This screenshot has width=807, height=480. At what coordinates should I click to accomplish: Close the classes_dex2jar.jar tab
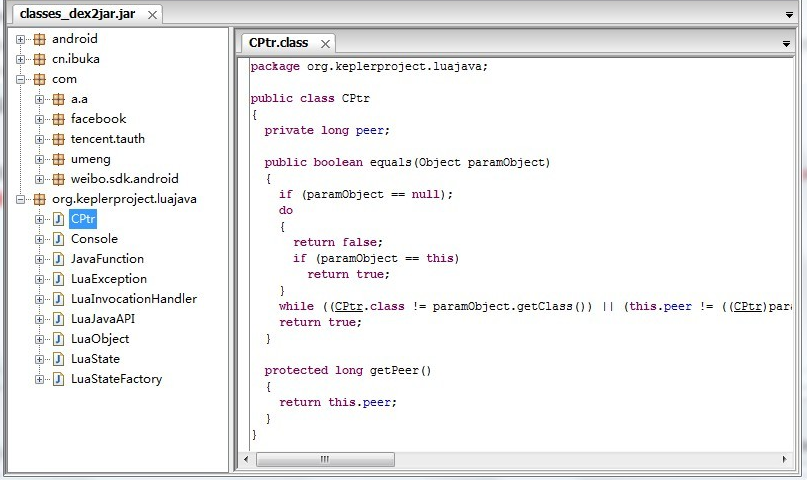[152, 15]
